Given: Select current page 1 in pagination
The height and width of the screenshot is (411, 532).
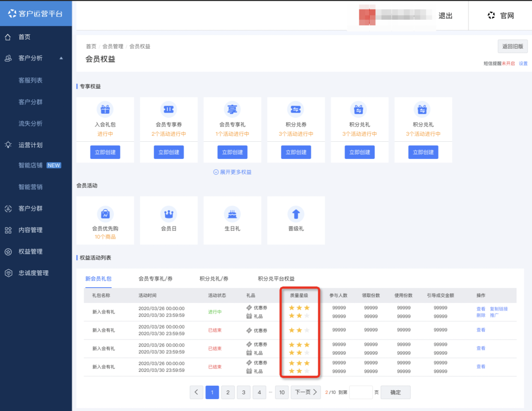Looking at the screenshot, I should pos(212,392).
